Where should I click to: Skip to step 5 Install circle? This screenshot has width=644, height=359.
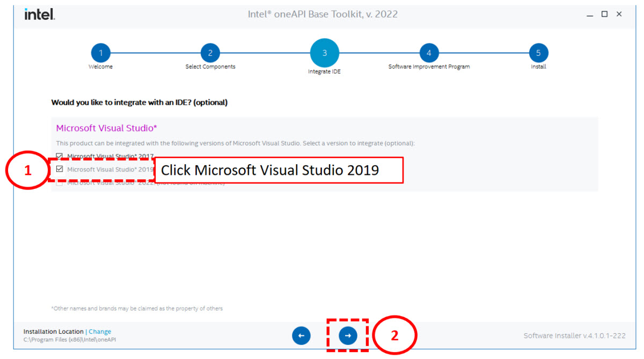click(x=538, y=53)
